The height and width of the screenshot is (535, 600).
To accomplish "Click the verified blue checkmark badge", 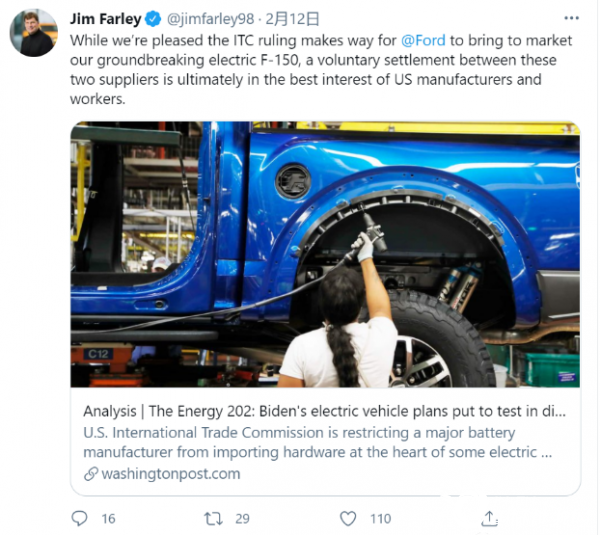I will 154,18.
